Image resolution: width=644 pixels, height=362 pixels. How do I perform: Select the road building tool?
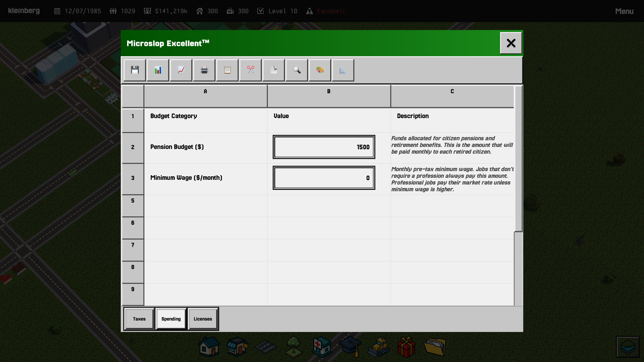(265, 347)
